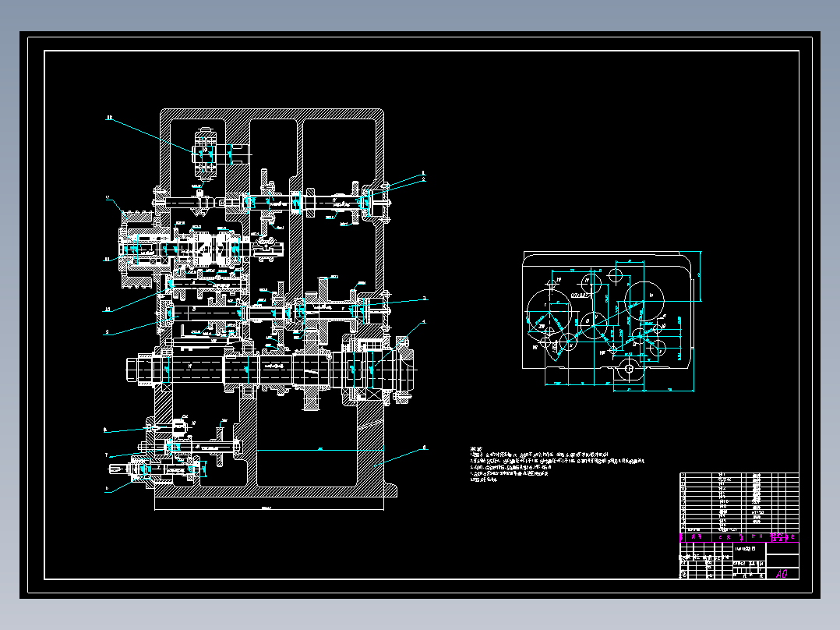Click callout label 10 on the left side
This screenshot has width=840, height=630.
[x=108, y=310]
